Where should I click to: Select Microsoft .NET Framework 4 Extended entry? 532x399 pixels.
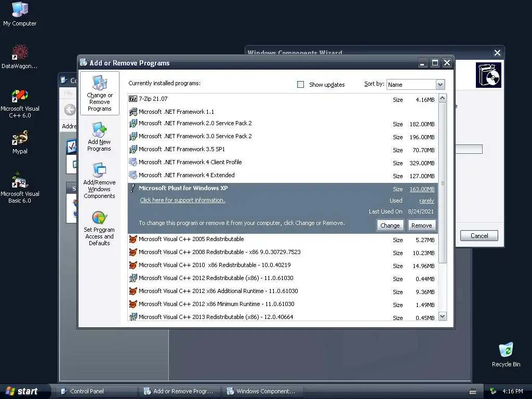coord(283,176)
